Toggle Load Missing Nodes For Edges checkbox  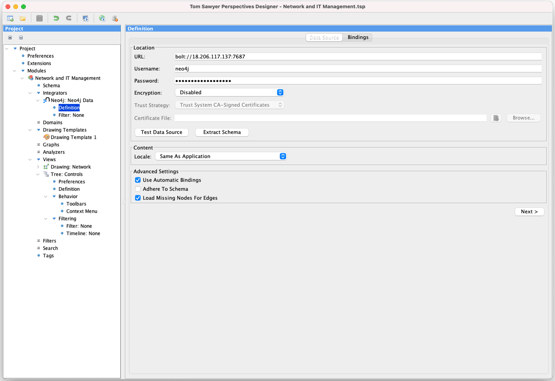[138, 198]
